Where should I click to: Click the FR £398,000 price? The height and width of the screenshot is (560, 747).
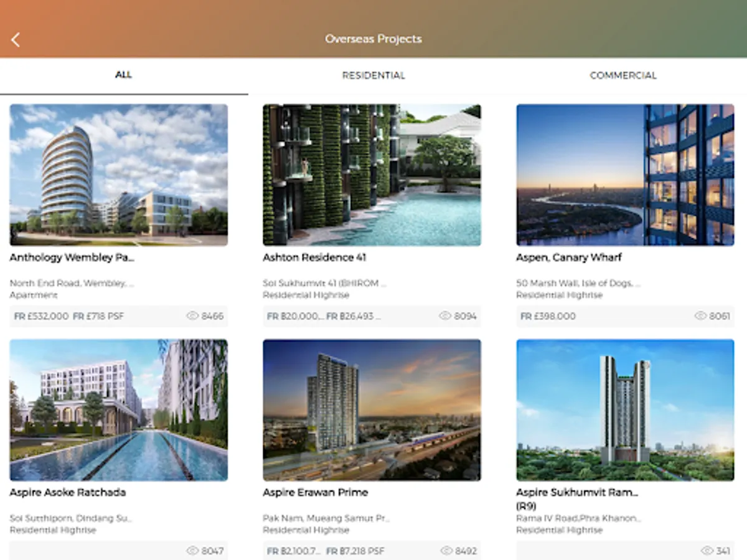(548, 316)
